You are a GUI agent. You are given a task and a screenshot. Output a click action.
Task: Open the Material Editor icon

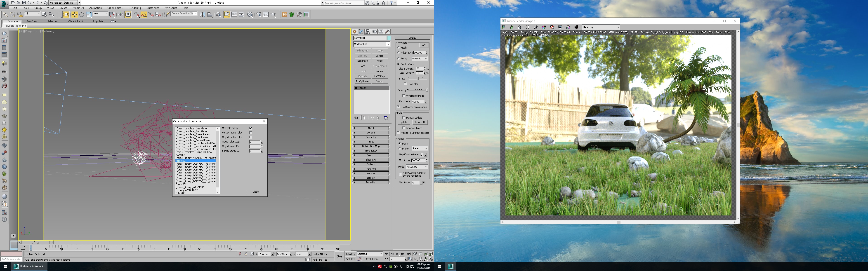[x=250, y=14]
